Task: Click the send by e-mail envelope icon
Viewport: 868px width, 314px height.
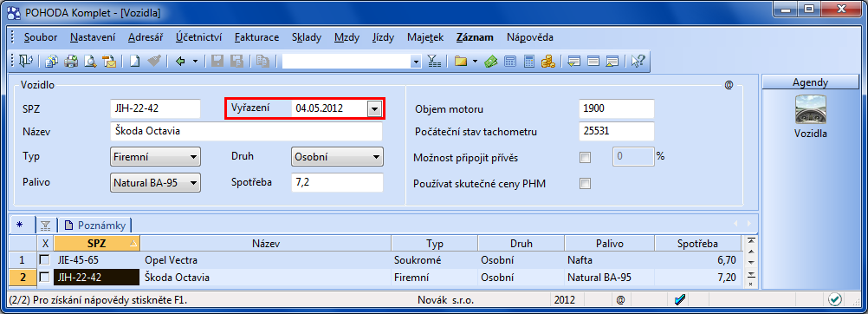Action: (110, 61)
